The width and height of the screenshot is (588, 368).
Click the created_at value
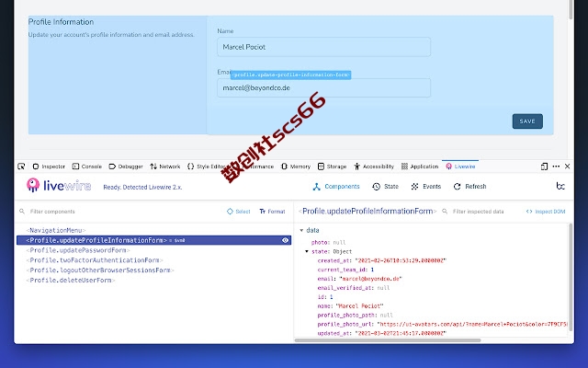point(401,260)
